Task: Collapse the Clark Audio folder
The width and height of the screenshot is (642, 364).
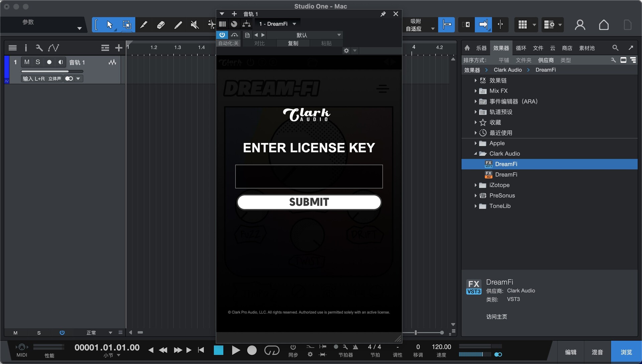Action: click(475, 154)
